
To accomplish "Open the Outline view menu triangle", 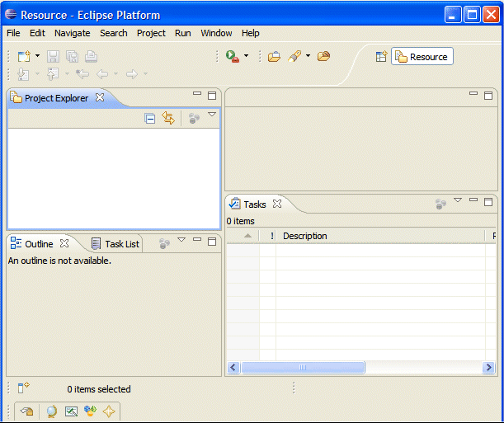I will 181,240.
